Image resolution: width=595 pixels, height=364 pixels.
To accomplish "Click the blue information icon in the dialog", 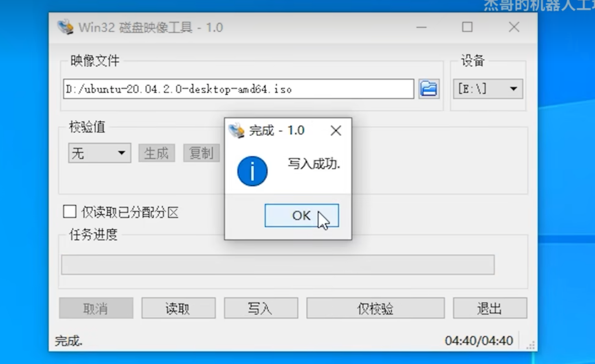I will click(252, 171).
